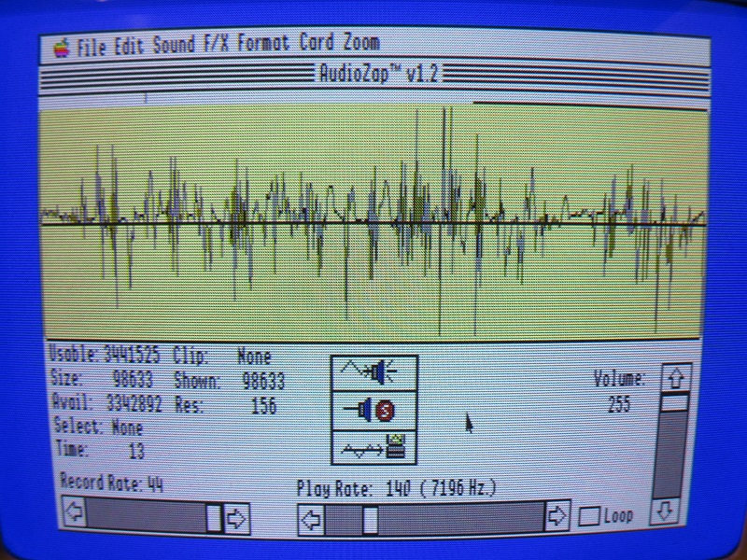Click the volume down arrow
747x560 pixels.
click(x=665, y=511)
